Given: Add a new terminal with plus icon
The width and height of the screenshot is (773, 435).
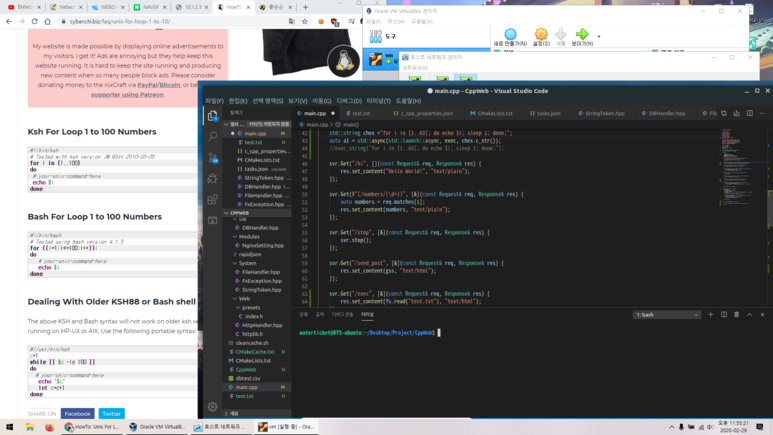Looking at the screenshot, I should [x=710, y=315].
